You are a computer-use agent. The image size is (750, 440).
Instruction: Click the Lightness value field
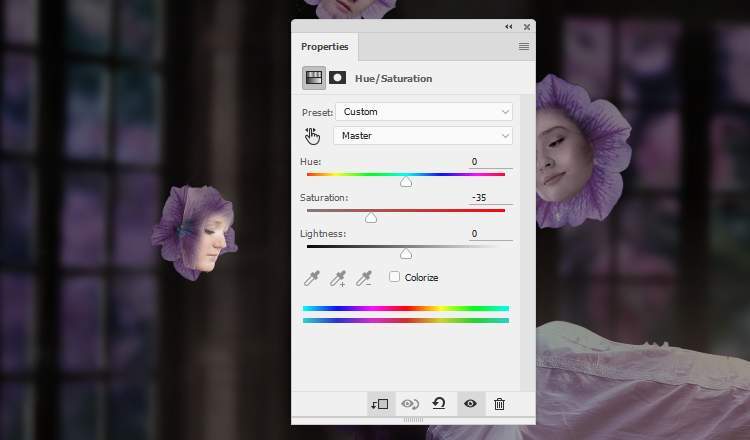[x=491, y=233]
